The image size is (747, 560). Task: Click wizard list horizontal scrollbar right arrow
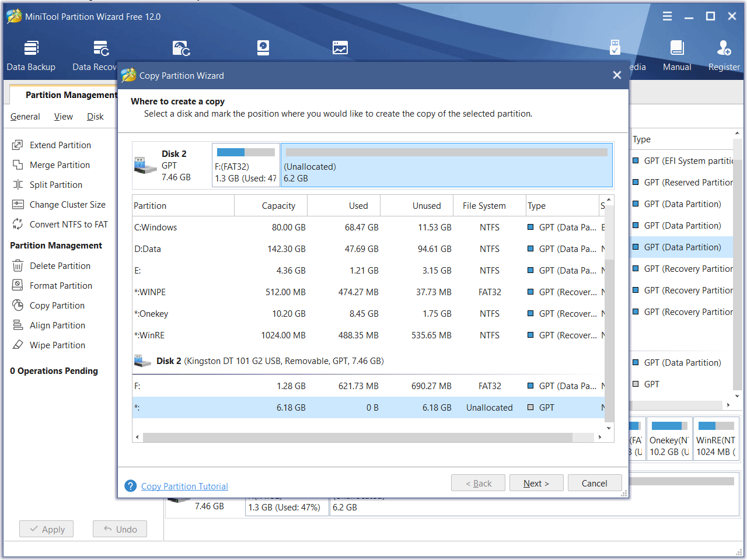600,437
